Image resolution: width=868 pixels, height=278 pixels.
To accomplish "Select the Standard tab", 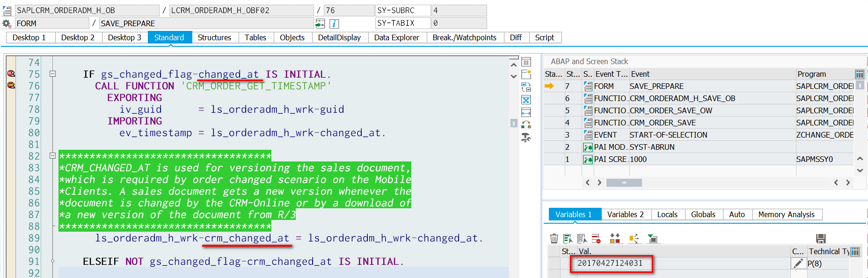I will (x=169, y=37).
